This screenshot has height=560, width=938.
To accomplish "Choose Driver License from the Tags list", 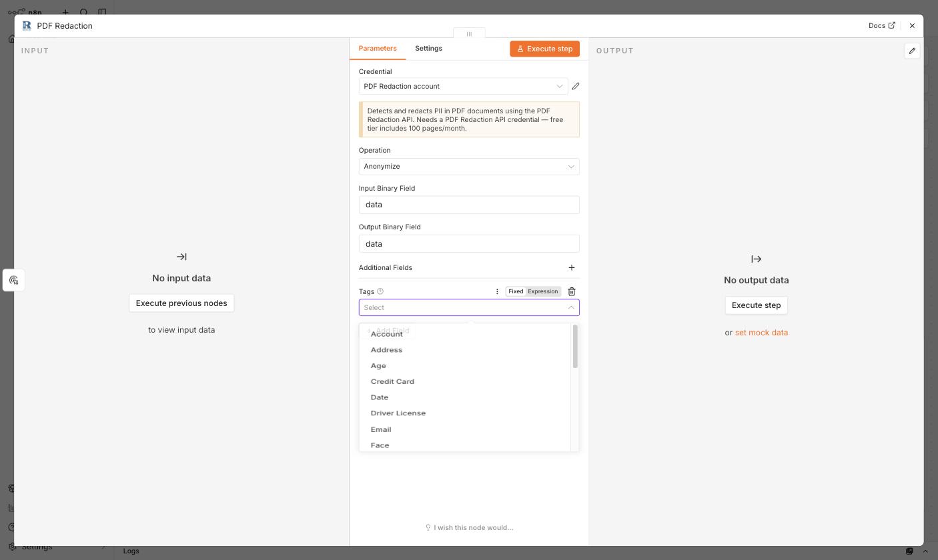I will click(465, 413).
